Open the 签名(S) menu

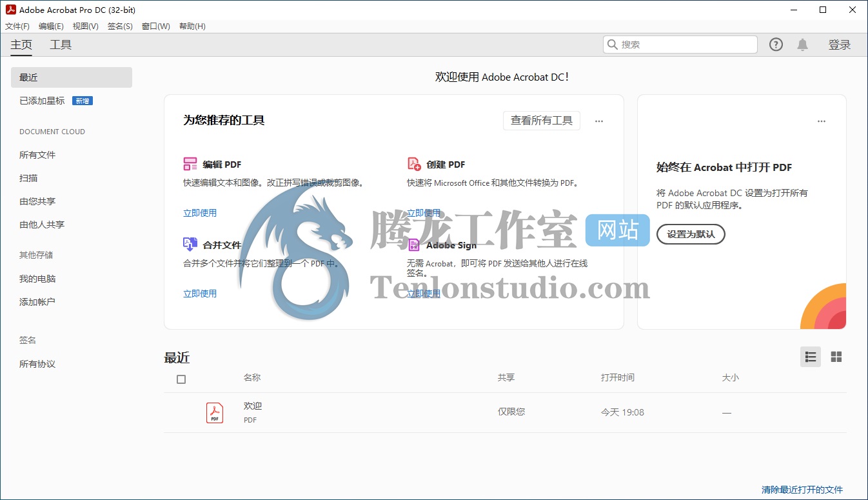(x=120, y=26)
